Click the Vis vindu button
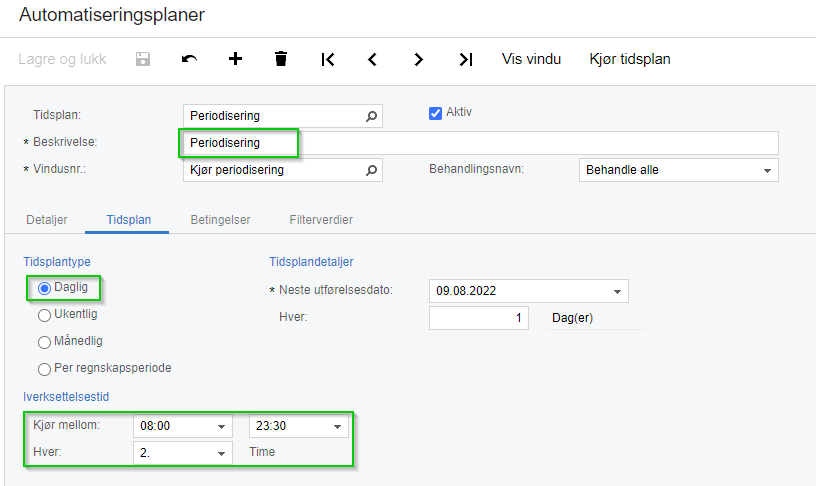The image size is (816, 486). [x=531, y=59]
